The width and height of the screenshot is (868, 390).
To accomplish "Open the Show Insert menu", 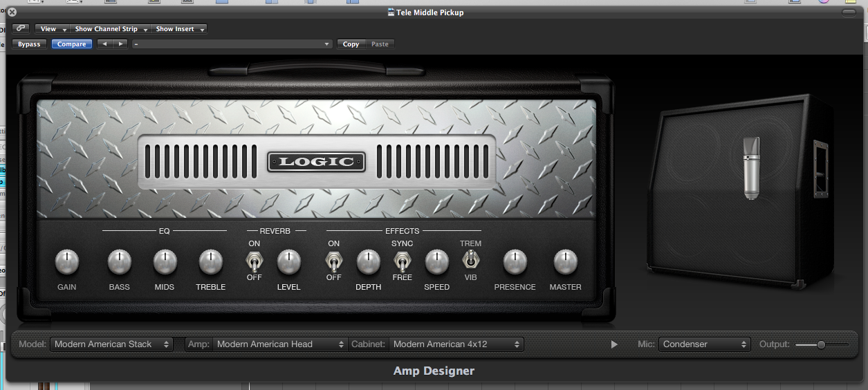I will click(x=179, y=29).
